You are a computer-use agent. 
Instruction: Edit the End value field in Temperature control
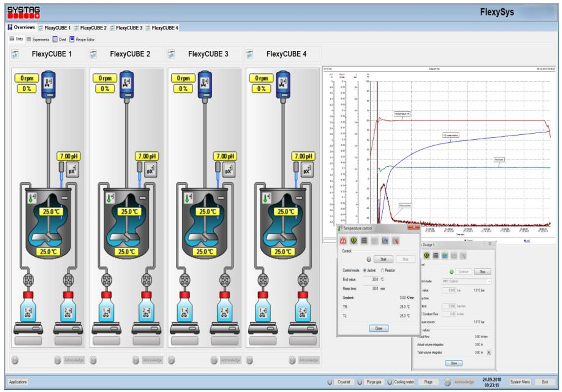(371, 279)
